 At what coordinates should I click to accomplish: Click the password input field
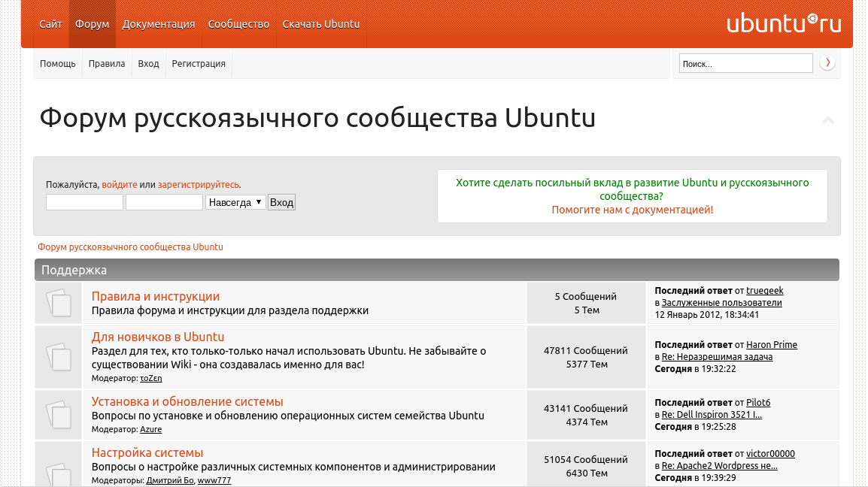[164, 203]
